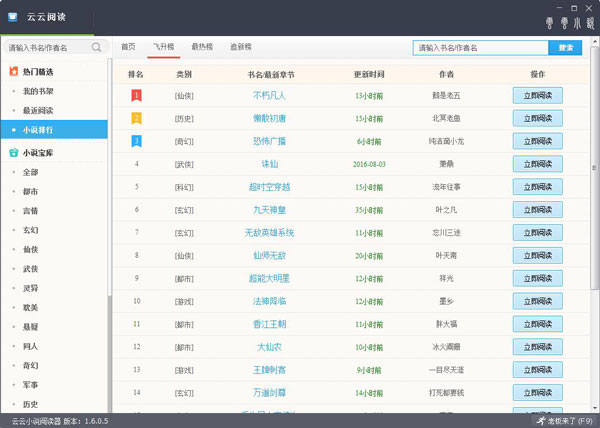Image resolution: width=600 pixels, height=428 pixels.
Task: Click the red rank 1 ribbon badge
Action: 137,95
